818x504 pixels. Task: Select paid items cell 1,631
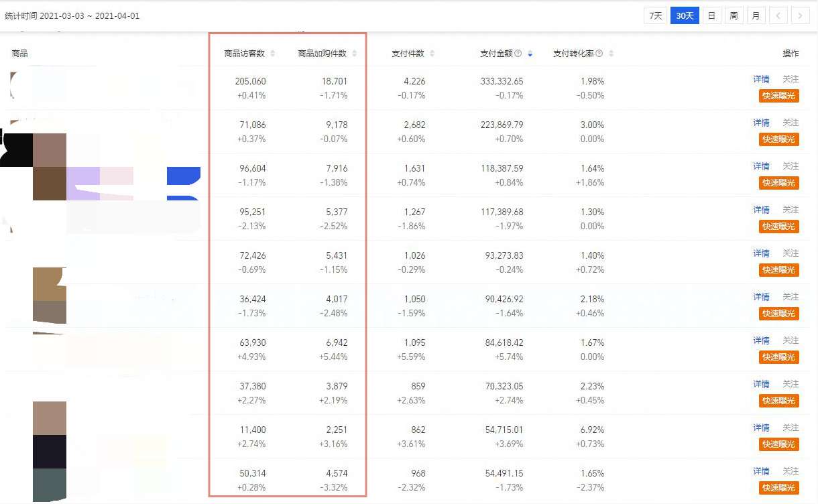414,168
